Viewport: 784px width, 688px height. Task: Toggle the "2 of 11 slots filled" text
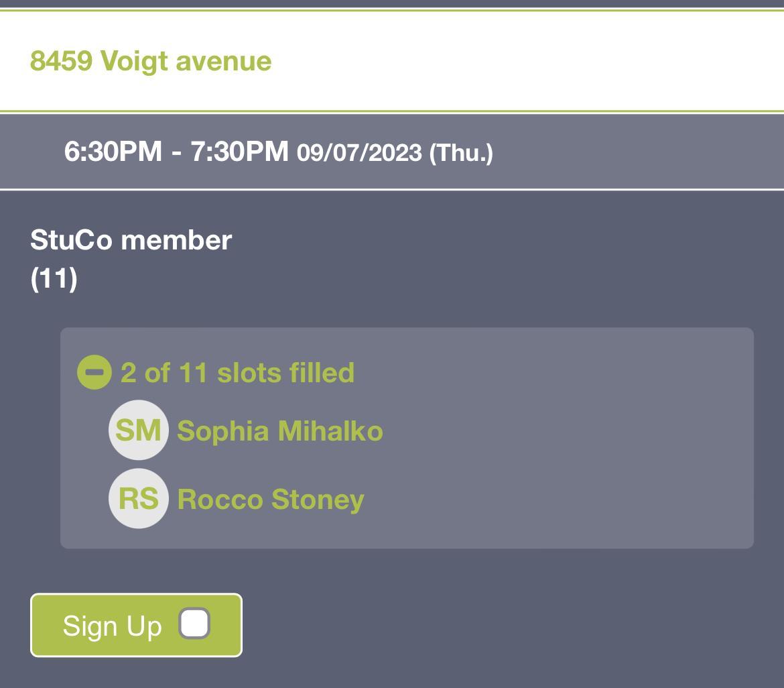click(x=237, y=373)
